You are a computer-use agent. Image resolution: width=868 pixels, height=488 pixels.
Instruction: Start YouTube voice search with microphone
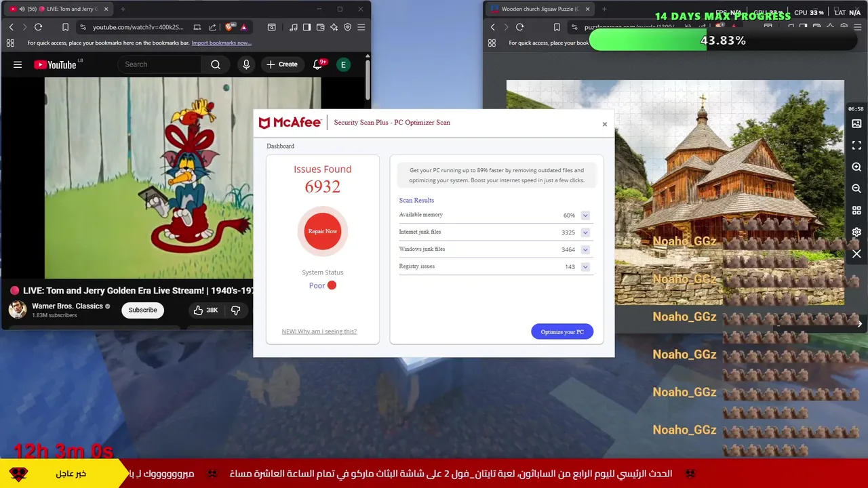[246, 64]
